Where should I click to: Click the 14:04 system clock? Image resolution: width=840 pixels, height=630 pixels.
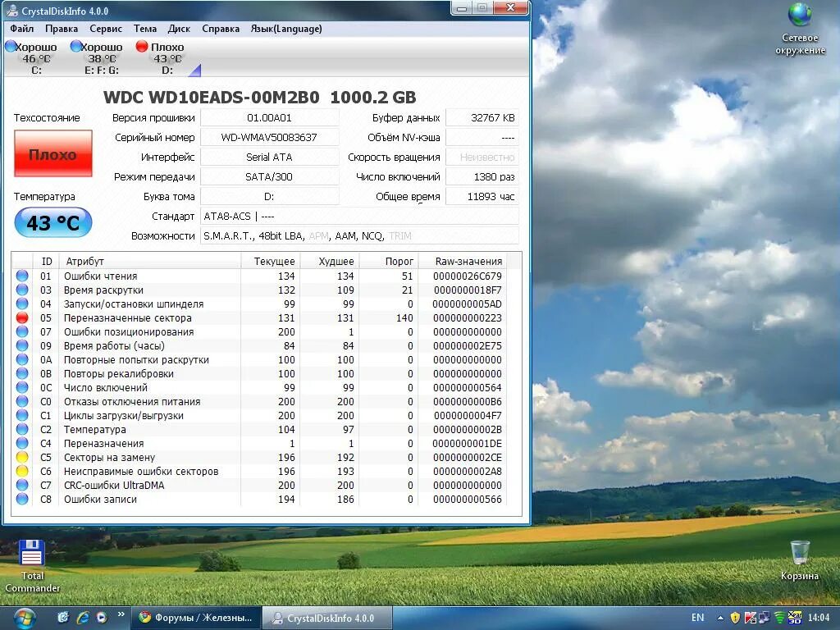818,618
